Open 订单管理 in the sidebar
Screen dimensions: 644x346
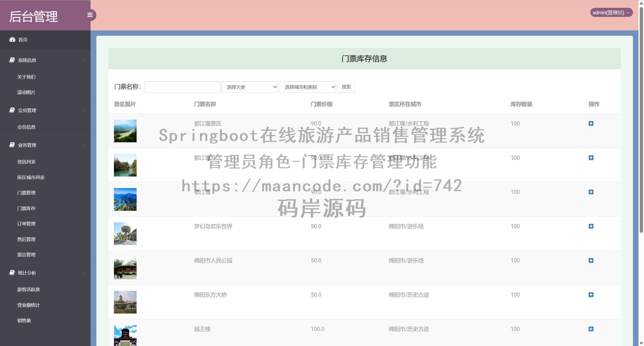pyautogui.click(x=26, y=224)
